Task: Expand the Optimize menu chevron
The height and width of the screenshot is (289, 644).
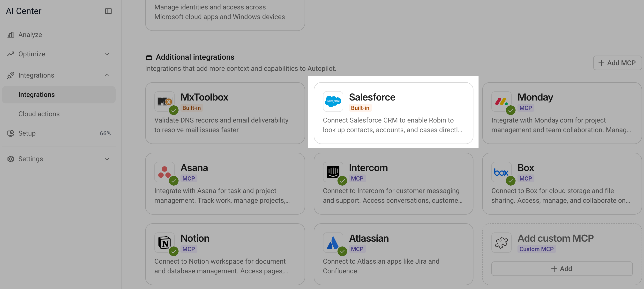Action: [x=107, y=54]
